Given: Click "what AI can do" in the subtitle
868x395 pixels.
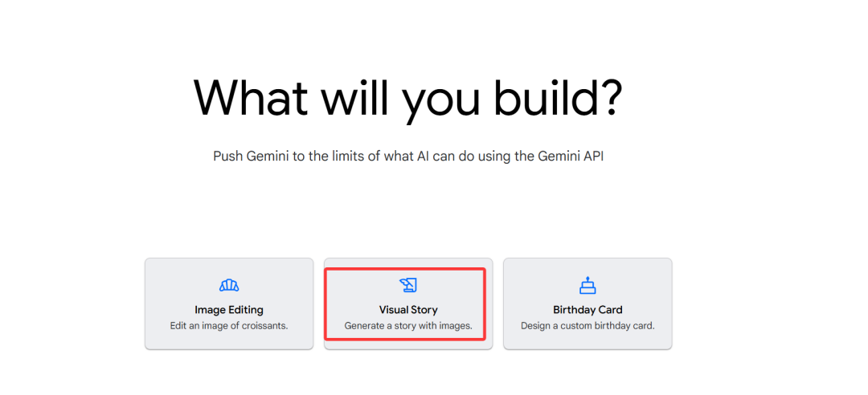Looking at the screenshot, I should (x=440, y=157).
